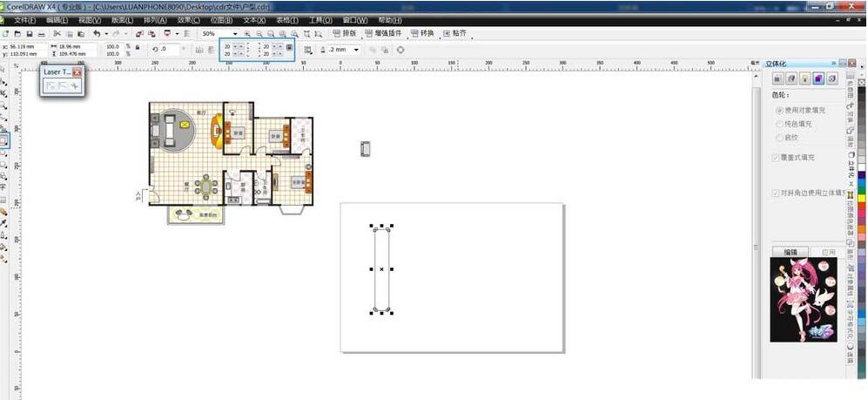
Task: Click the extrude rotation icon in docker
Action: click(x=791, y=78)
